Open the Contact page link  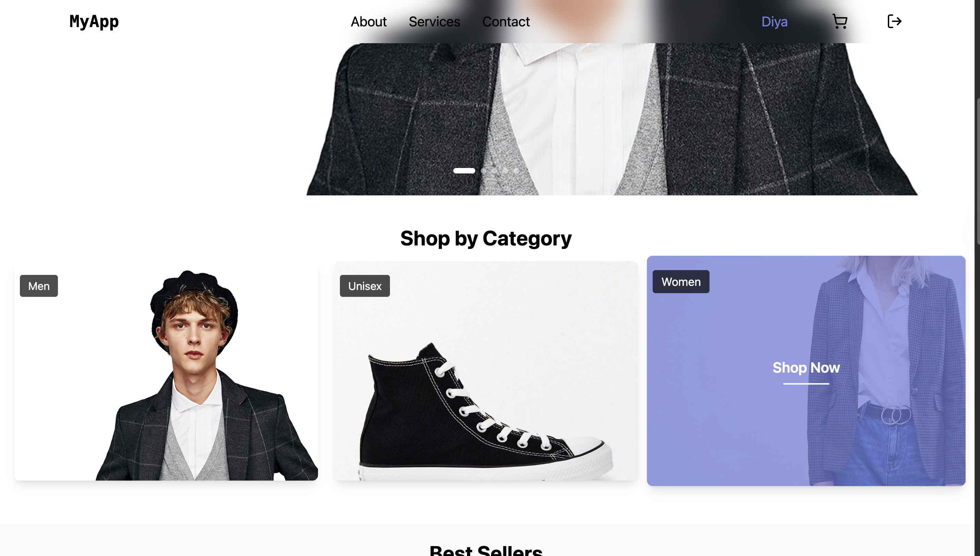click(x=506, y=22)
